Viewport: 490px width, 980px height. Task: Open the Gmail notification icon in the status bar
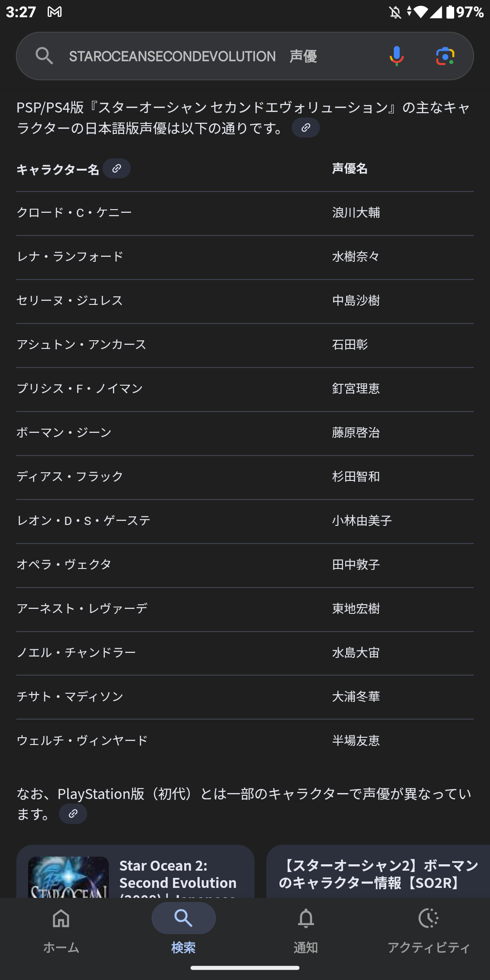pyautogui.click(x=54, y=12)
